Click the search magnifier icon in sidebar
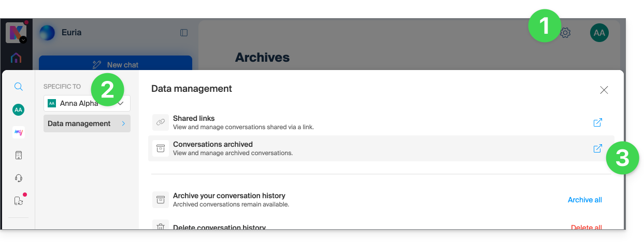 coord(18,87)
